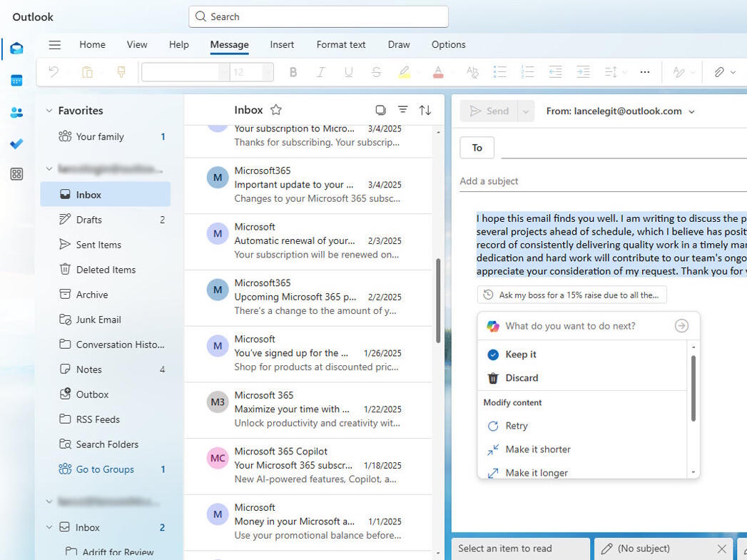Viewport: 747px width, 560px height.
Task: Open the Draw tab
Action: [x=399, y=44]
